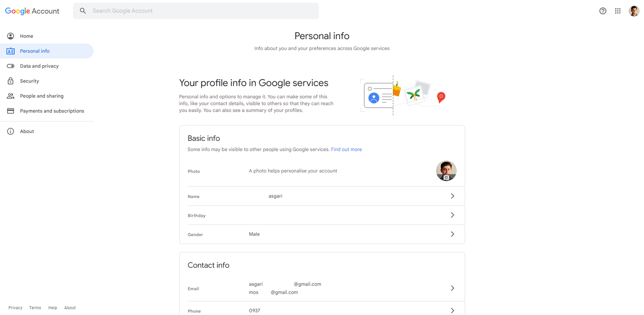This screenshot has width=644, height=315.
Task: Click the Terms footer link
Action: click(35, 308)
